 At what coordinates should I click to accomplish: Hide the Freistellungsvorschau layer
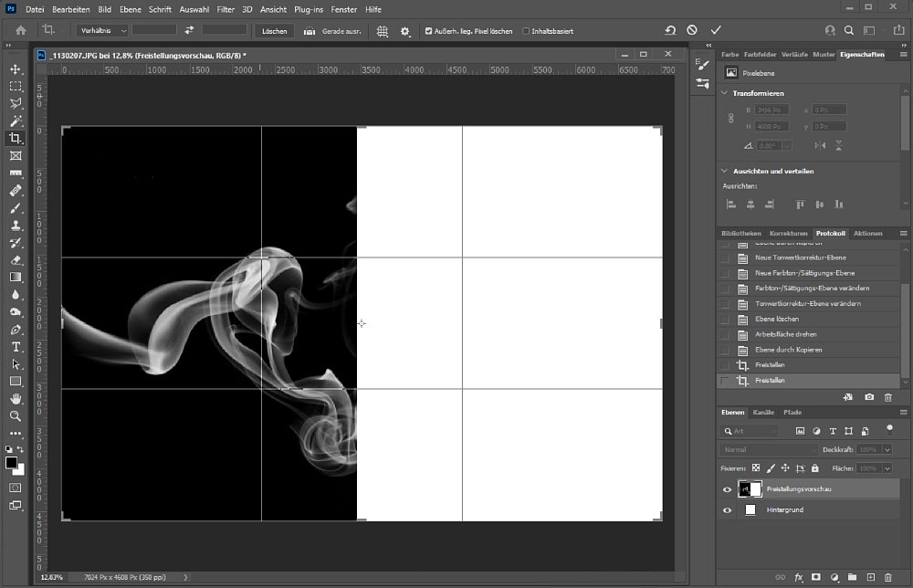[728, 489]
